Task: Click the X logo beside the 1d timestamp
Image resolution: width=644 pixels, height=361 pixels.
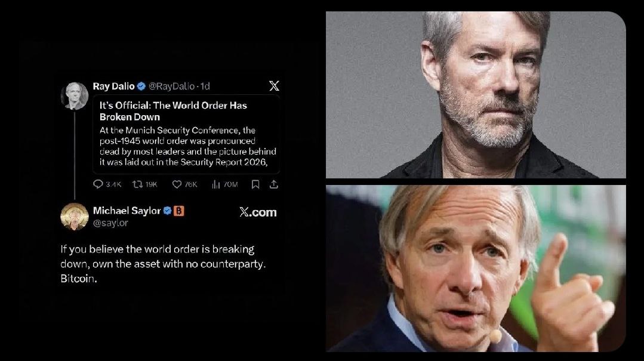Action: tap(274, 86)
